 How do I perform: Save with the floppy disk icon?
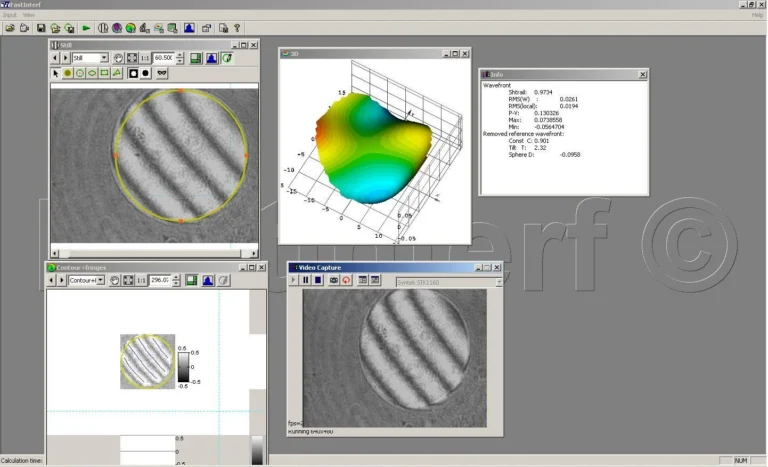coord(41,28)
